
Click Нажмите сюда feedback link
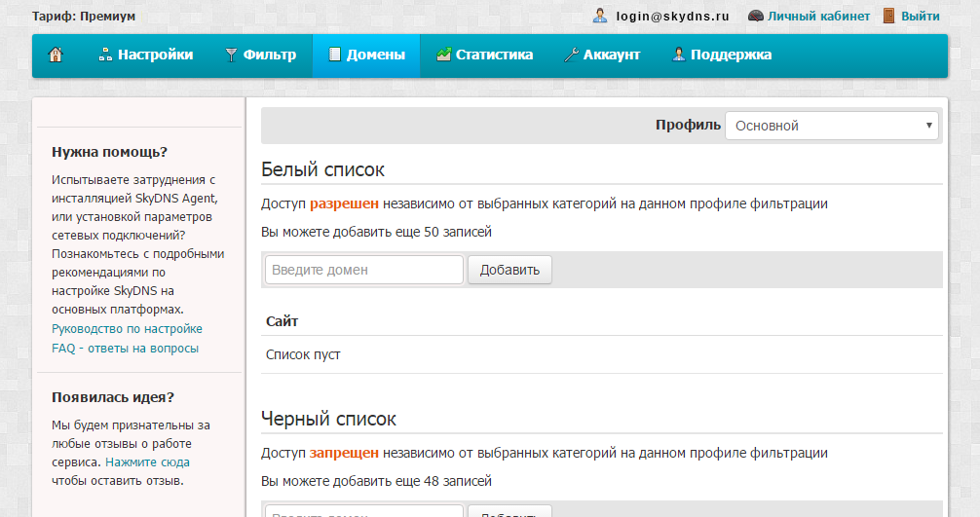coord(147,462)
